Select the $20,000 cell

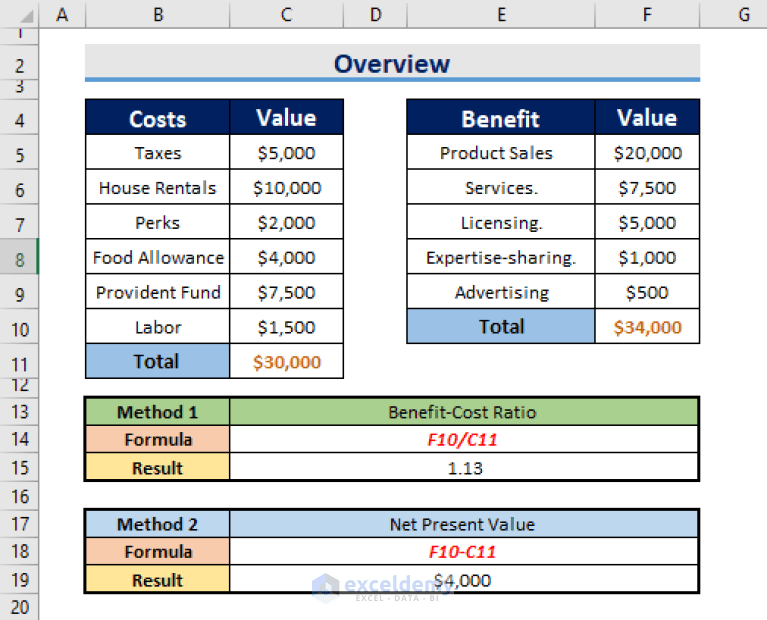(x=647, y=152)
